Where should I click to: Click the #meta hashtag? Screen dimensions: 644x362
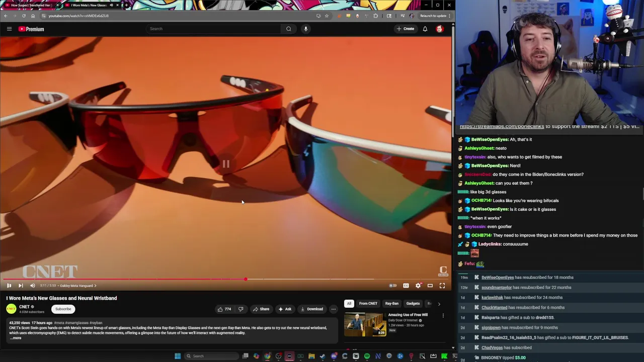point(59,323)
